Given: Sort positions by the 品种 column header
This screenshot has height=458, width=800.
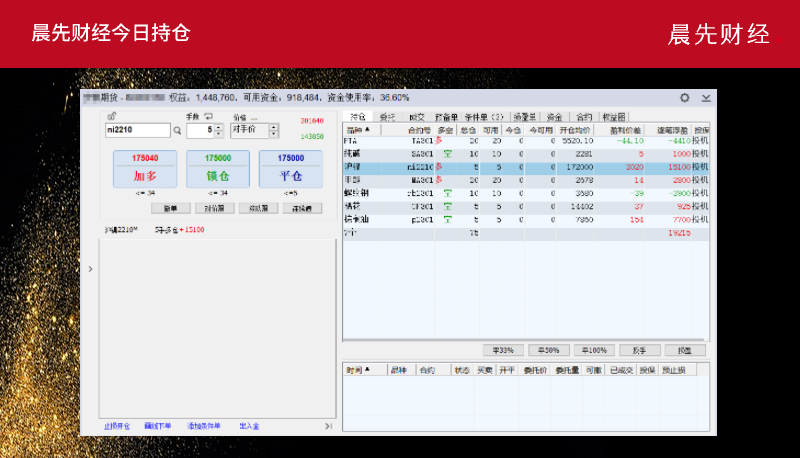Looking at the screenshot, I should click(358, 129).
